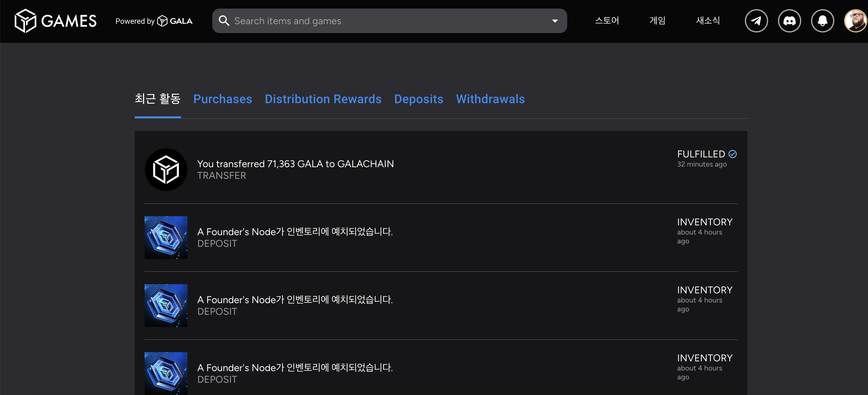This screenshot has width=868, height=395.
Task: Focus the Search items and games field
Action: click(387, 21)
